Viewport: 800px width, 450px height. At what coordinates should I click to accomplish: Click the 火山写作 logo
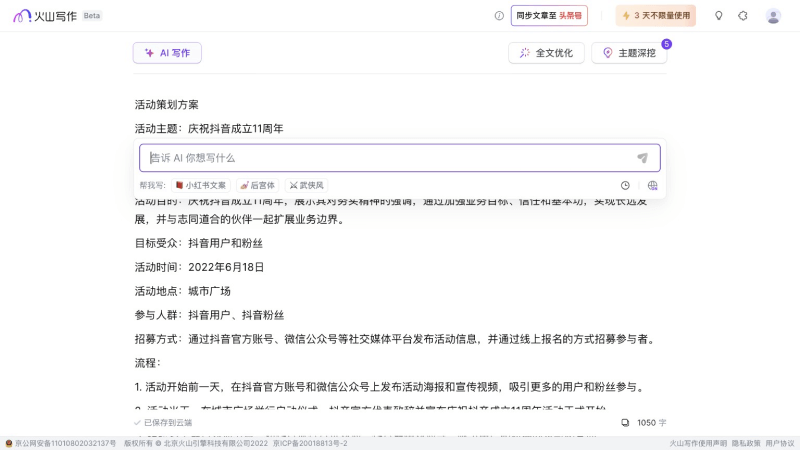(47, 16)
